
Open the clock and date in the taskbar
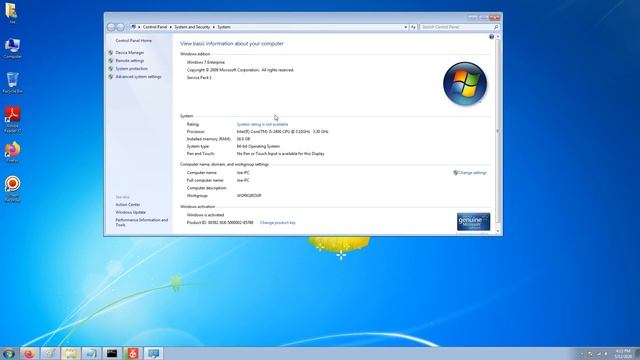point(623,354)
